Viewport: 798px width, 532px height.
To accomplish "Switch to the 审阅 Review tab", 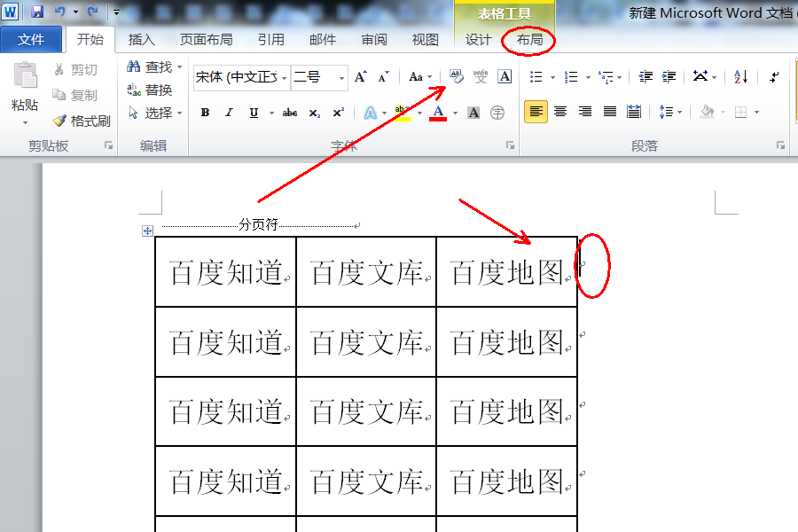I will coord(374,40).
